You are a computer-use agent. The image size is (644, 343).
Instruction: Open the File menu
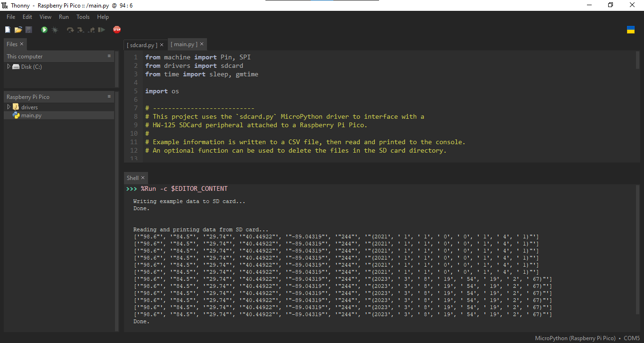(x=11, y=16)
